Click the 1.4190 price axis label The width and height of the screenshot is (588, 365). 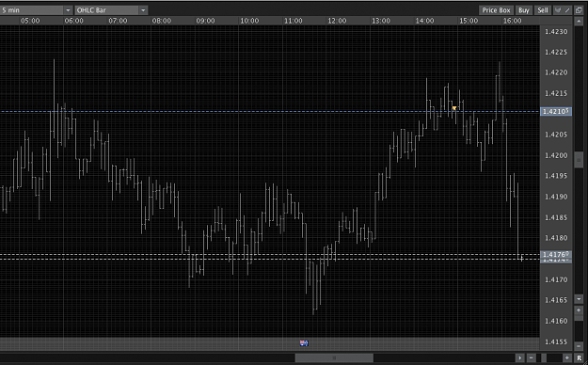pos(556,197)
